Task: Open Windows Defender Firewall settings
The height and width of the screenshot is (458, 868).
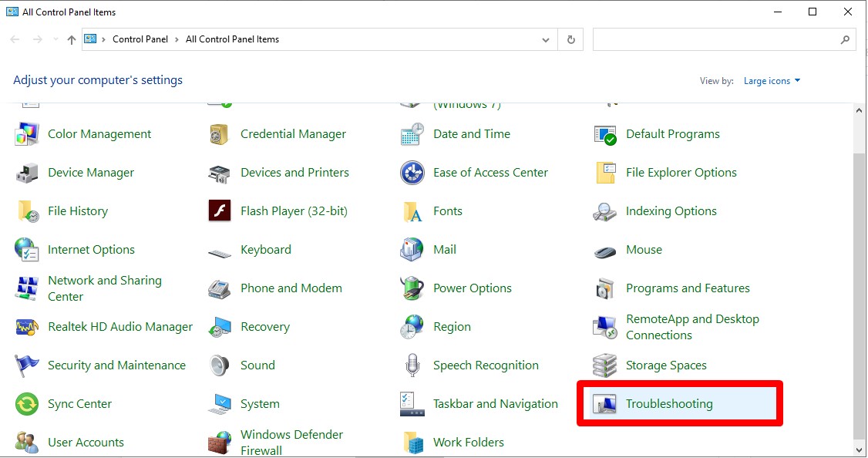Action: pyautogui.click(x=291, y=442)
